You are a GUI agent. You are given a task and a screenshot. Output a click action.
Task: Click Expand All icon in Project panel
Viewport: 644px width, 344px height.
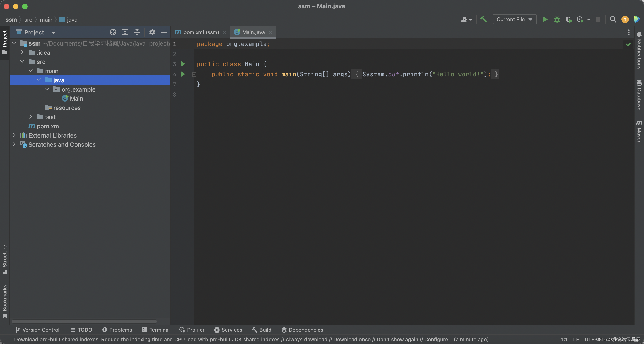pos(125,32)
